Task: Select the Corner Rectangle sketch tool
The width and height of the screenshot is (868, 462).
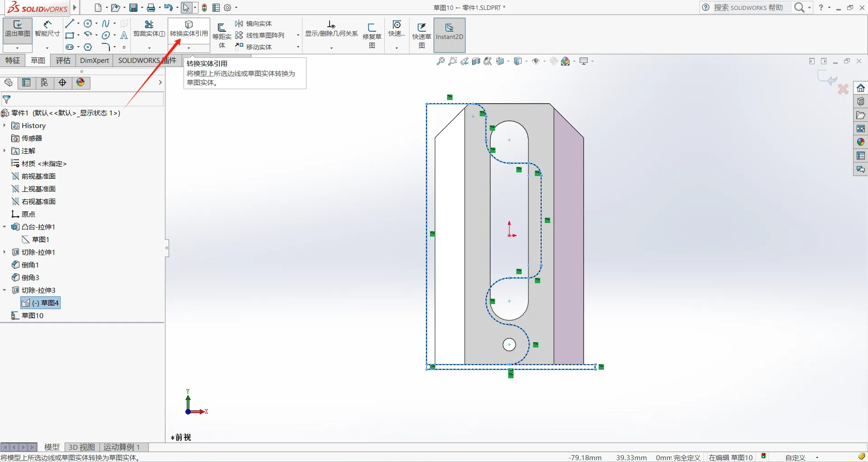Action: click(x=70, y=35)
